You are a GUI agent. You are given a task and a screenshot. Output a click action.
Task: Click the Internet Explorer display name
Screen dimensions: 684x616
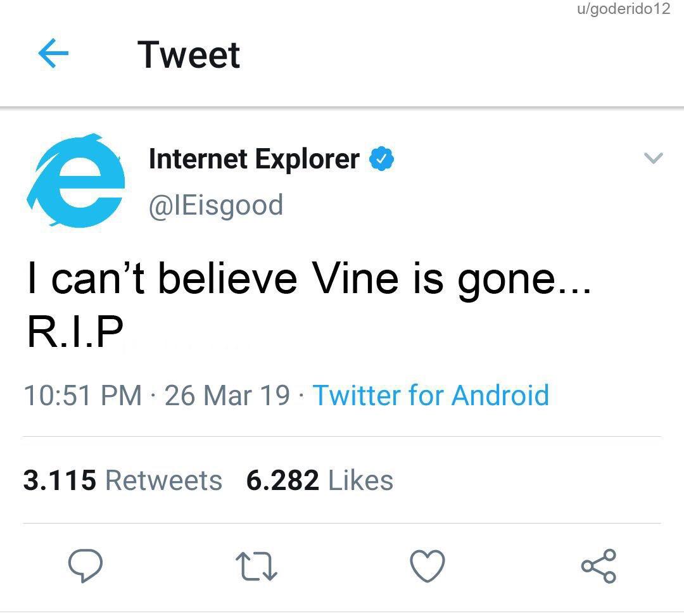255,159
